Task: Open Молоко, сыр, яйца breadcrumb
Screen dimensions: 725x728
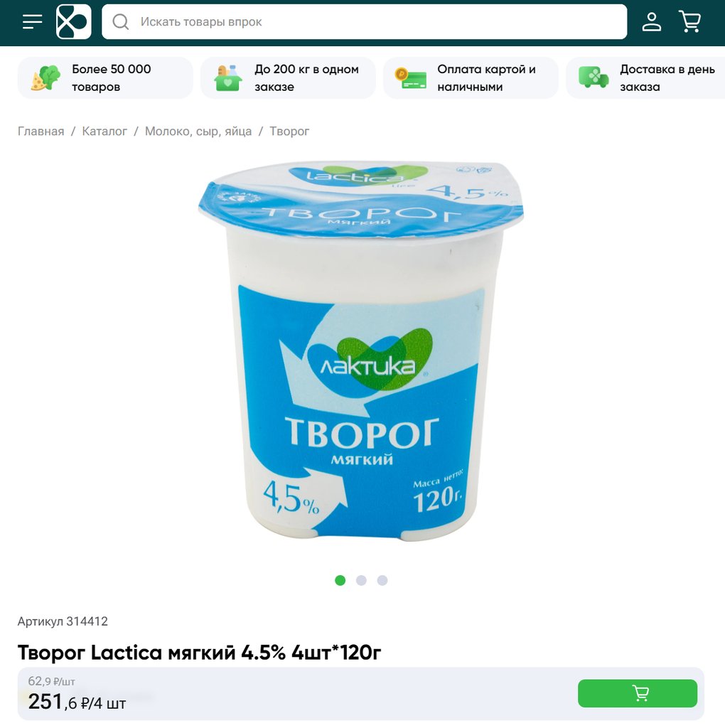Action: pyautogui.click(x=198, y=132)
